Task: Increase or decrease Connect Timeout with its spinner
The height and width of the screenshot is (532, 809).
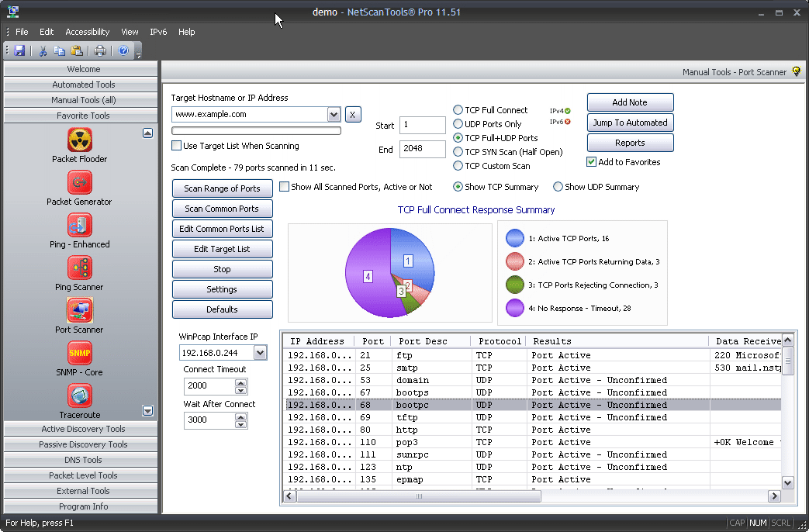Action: pyautogui.click(x=241, y=386)
